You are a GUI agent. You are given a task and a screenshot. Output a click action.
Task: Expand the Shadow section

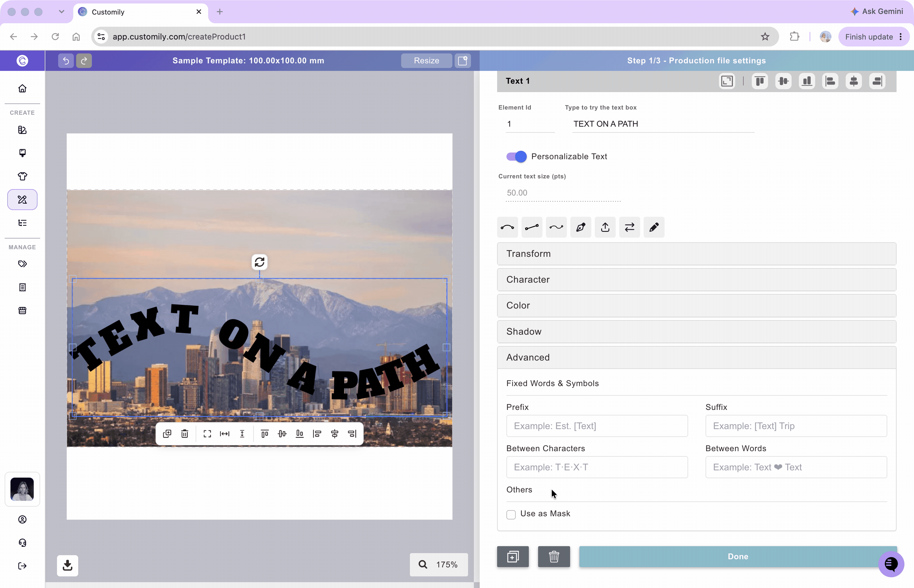click(697, 331)
